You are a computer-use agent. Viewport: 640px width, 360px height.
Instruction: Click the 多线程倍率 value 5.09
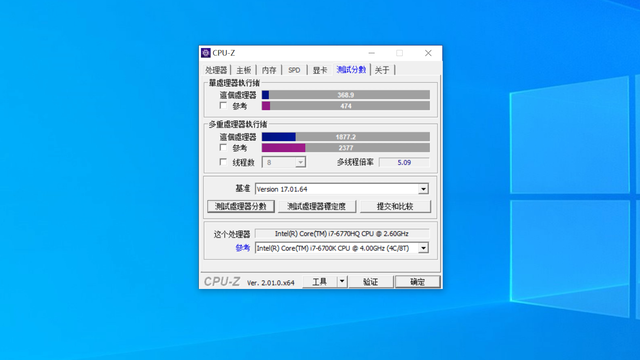404,162
